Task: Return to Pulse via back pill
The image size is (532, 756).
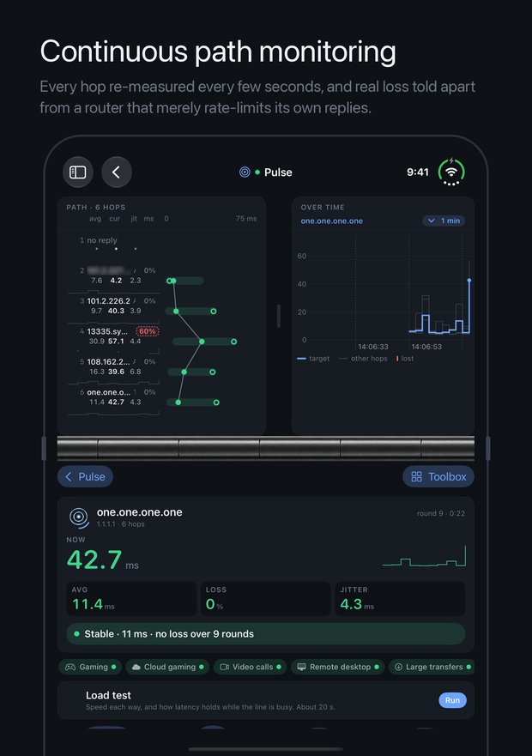Action: click(x=85, y=477)
